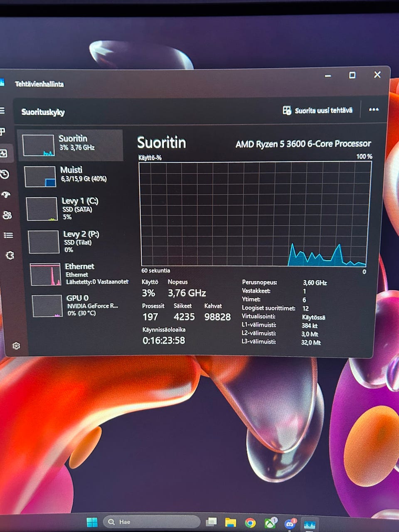Image resolution: width=399 pixels, height=532 pixels.
Task: Click the Käynnissäoloaika label
Action: point(164,330)
